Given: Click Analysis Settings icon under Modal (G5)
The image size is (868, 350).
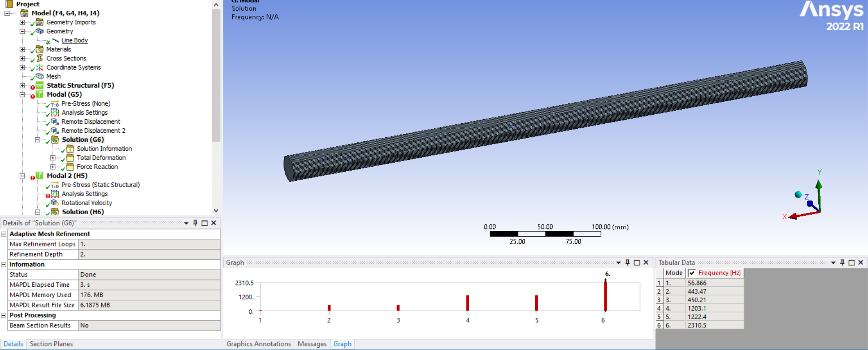Looking at the screenshot, I should tap(55, 112).
